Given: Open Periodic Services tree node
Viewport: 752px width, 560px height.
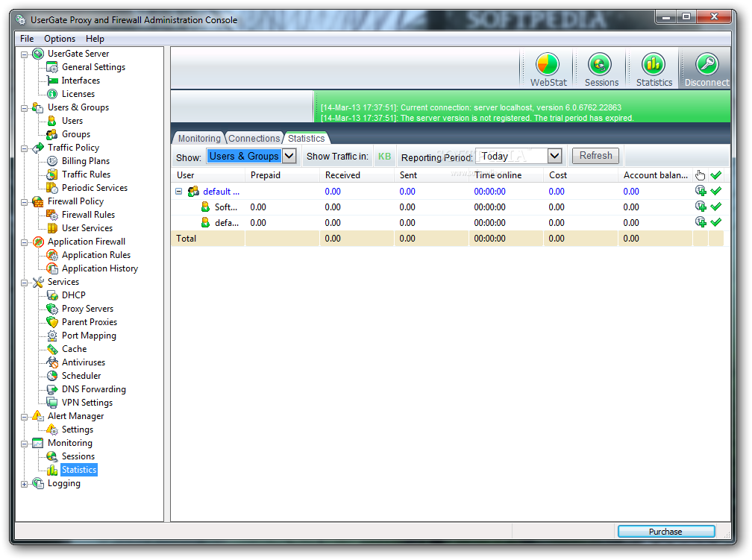Looking at the screenshot, I should tap(95, 188).
